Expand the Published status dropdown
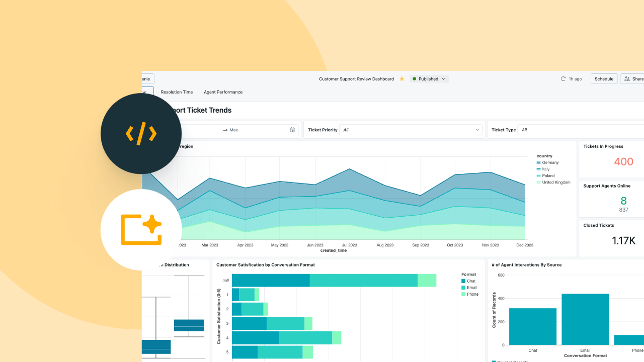The height and width of the screenshot is (362, 644). (x=443, y=79)
